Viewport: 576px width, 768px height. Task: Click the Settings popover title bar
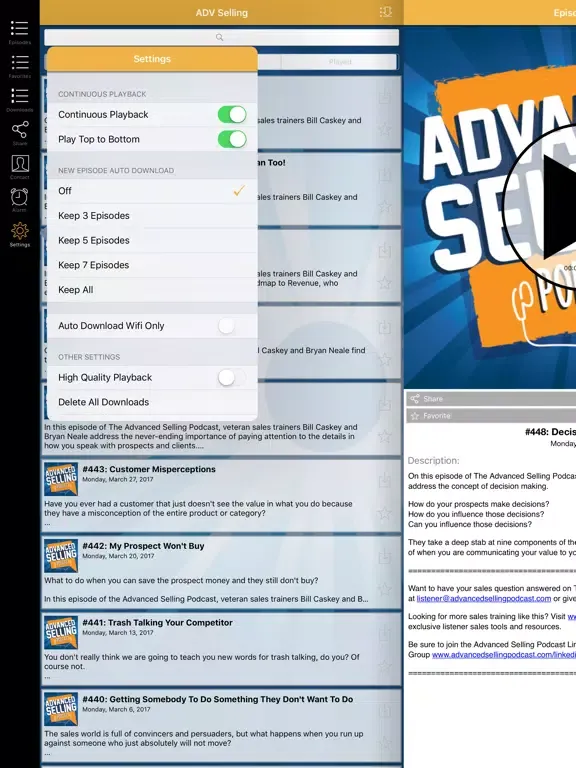[152, 59]
